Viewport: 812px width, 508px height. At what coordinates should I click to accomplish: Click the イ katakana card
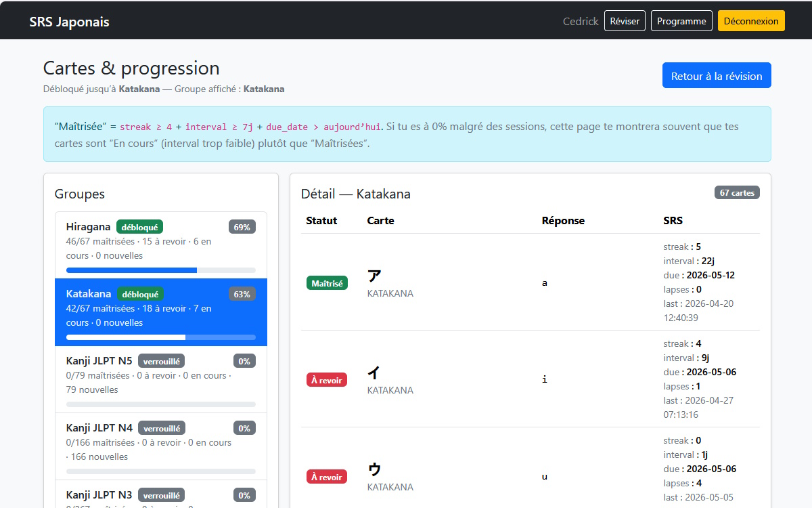(x=374, y=372)
